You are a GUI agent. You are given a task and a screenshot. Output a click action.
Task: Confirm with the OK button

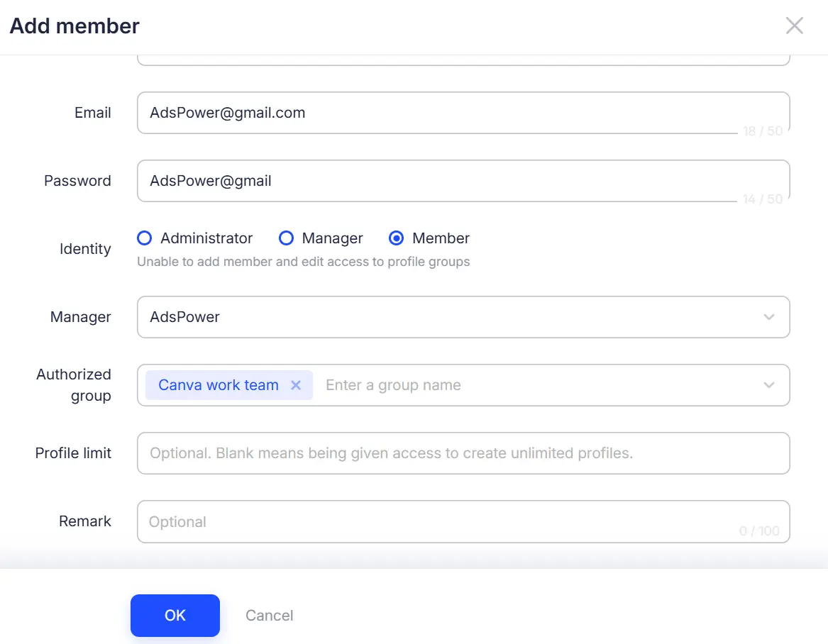pos(175,615)
